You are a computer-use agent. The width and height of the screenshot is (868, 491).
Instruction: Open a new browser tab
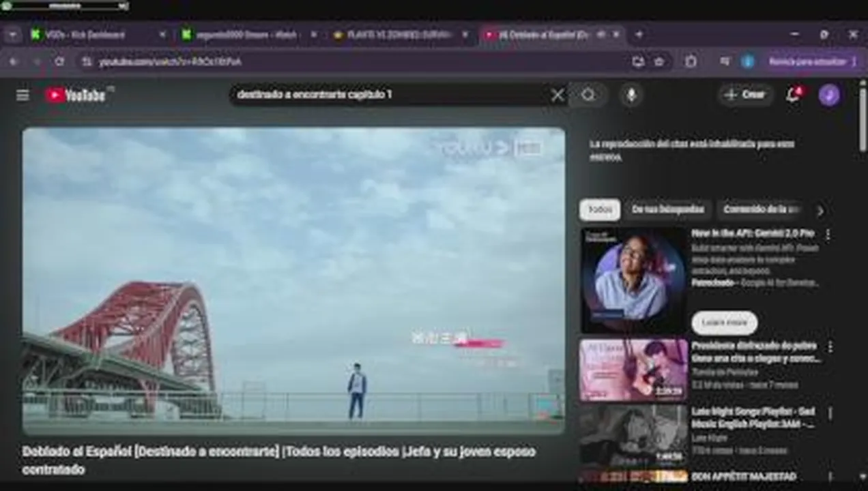639,35
